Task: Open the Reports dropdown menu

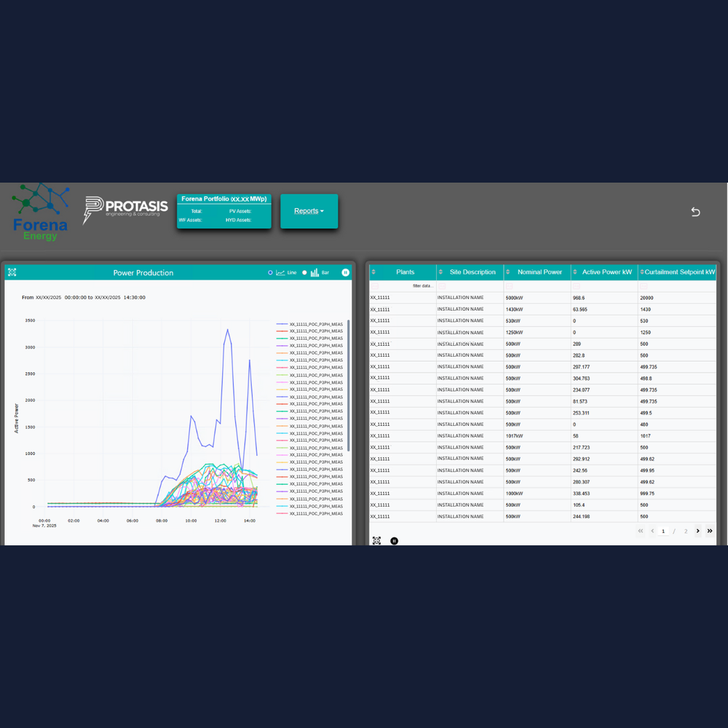Action: coord(309,211)
